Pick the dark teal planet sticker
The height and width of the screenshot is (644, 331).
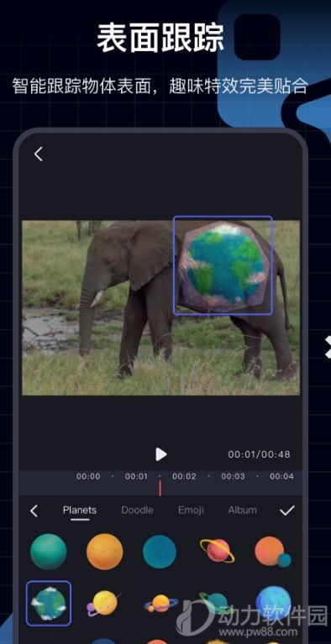click(160, 552)
